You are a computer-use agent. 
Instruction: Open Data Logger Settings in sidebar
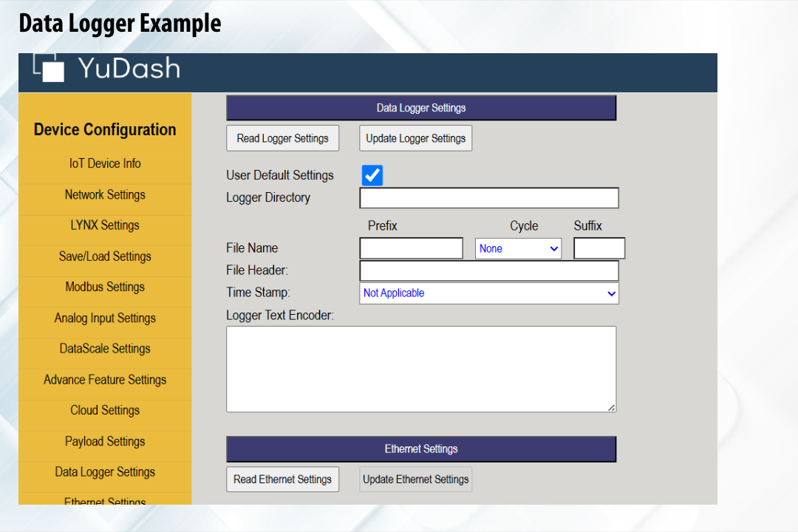click(105, 472)
